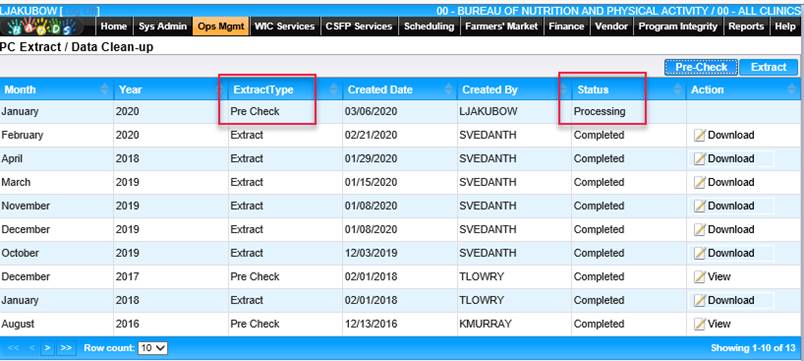
Task: Click the View icon in December 2017 row
Action: pyautogui.click(x=700, y=277)
